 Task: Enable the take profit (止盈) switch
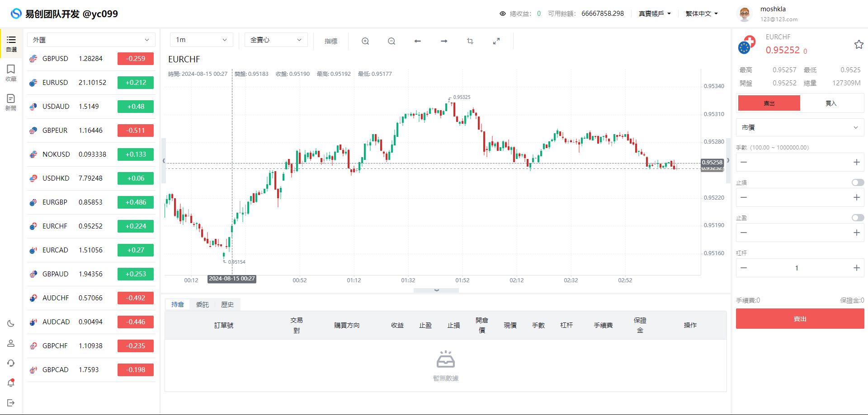(858, 218)
